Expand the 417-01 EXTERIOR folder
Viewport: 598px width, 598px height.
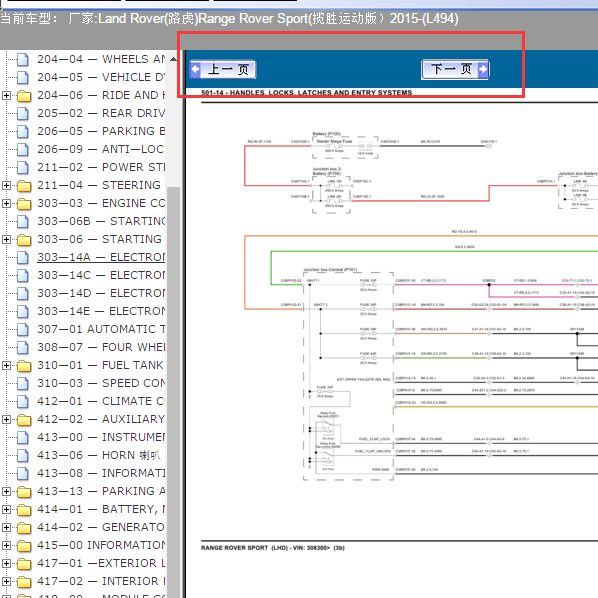point(6,563)
